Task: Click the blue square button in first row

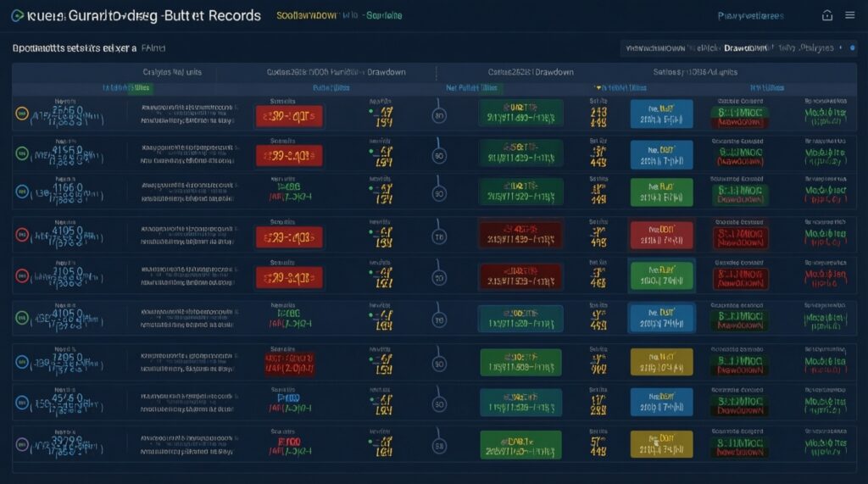Action: pos(661,114)
